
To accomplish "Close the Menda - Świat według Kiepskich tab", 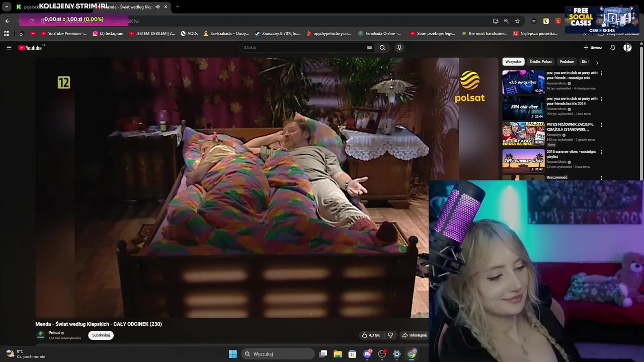I will coord(166,7).
